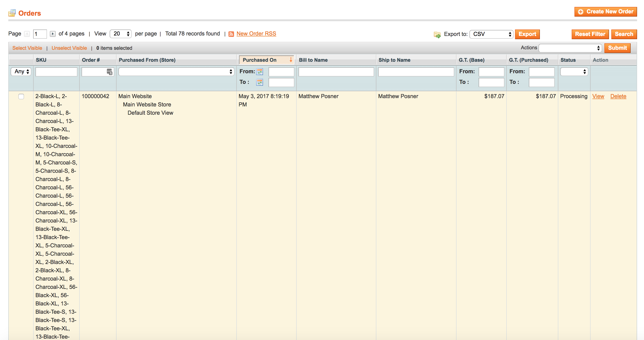
Task: Expand the Purchased From Store dropdown filter
Action: [x=176, y=72]
